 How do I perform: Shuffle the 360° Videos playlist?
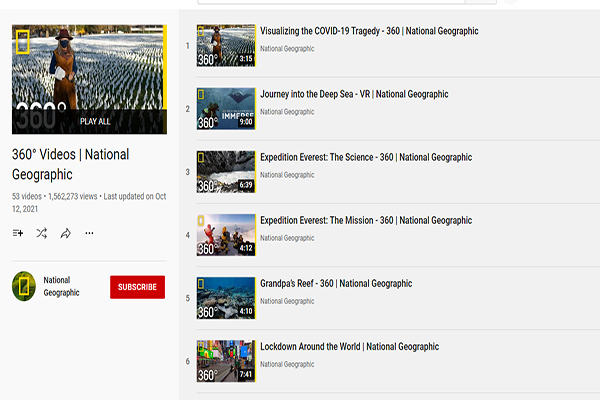(42, 233)
